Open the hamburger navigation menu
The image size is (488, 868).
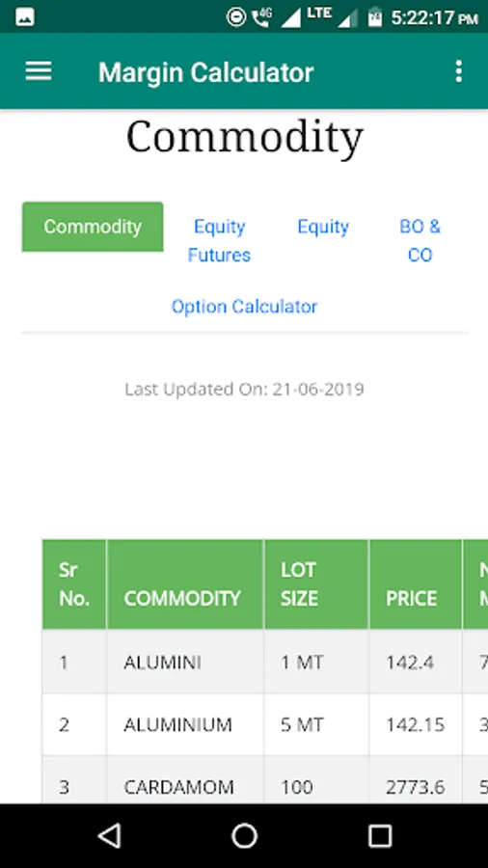[39, 71]
